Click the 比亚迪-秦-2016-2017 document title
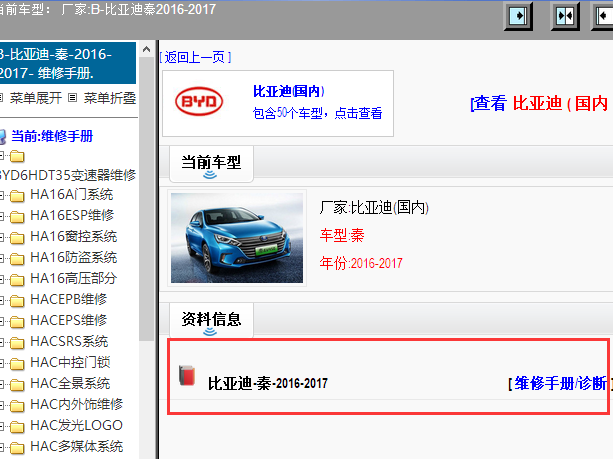The height and width of the screenshot is (459, 613). (268, 384)
